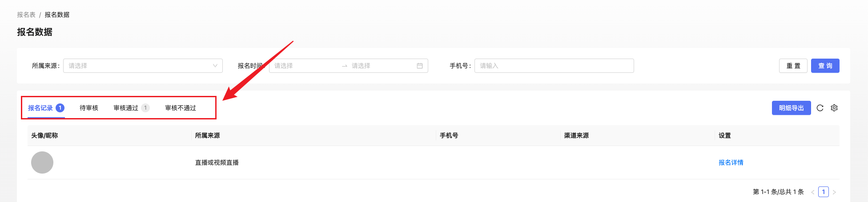This screenshot has width=868, height=202.
Task: Click the 所属来源 dropdown chevron arrow
Action: click(x=215, y=66)
